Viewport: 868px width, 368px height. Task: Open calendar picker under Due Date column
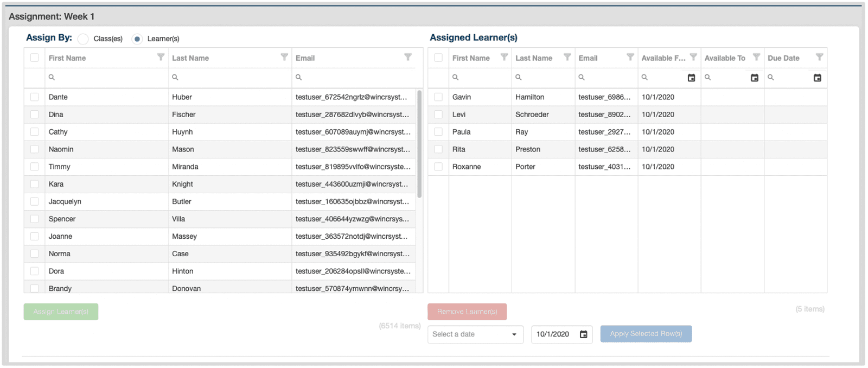[x=817, y=78]
